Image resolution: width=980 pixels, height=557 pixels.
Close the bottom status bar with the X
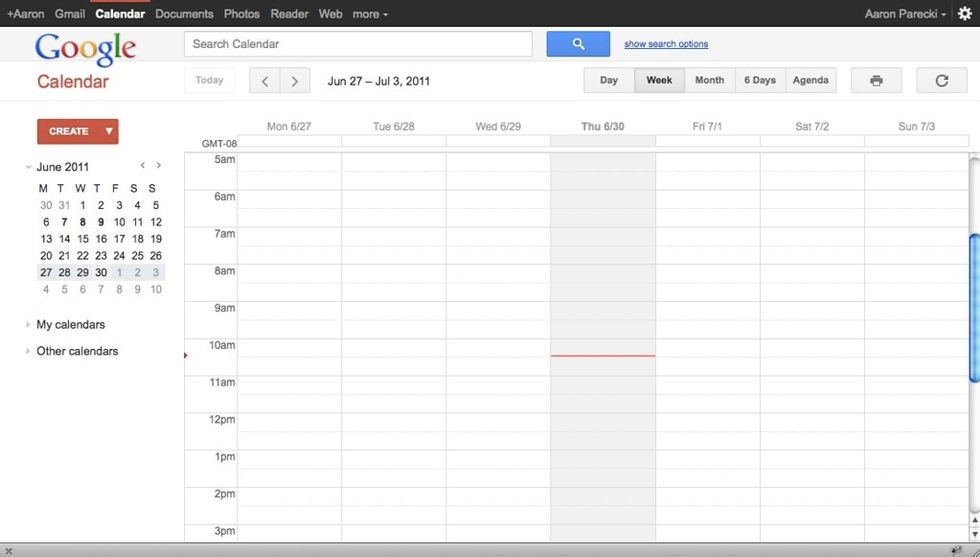point(8,551)
